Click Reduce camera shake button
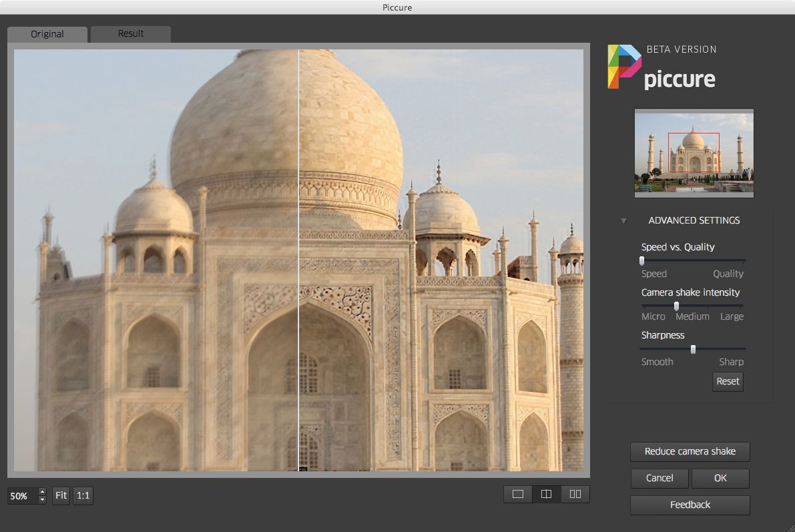The height and width of the screenshot is (532, 795). click(x=690, y=451)
